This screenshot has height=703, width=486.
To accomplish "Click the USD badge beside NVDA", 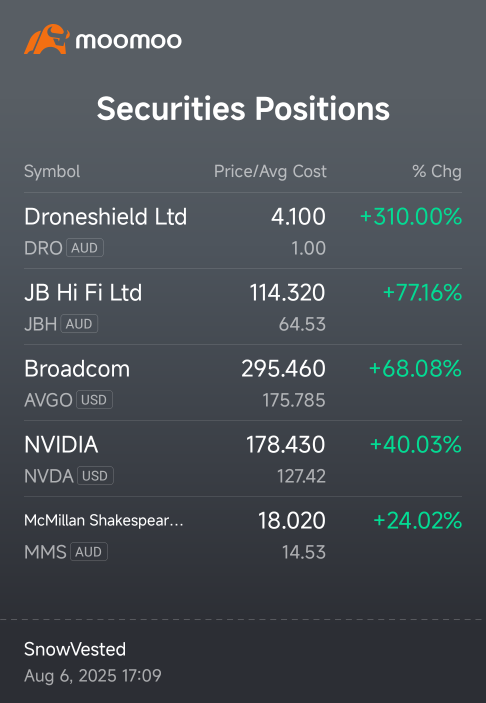I will tap(95, 476).
